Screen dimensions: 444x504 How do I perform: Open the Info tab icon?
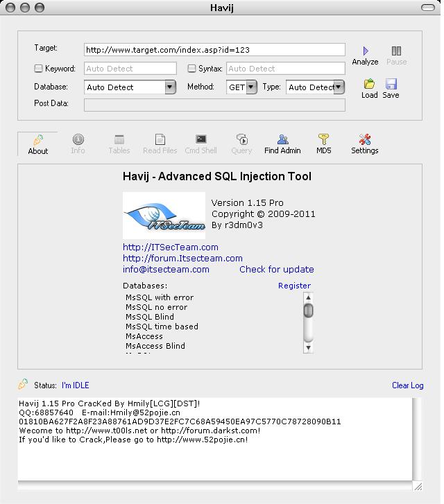tap(78, 139)
